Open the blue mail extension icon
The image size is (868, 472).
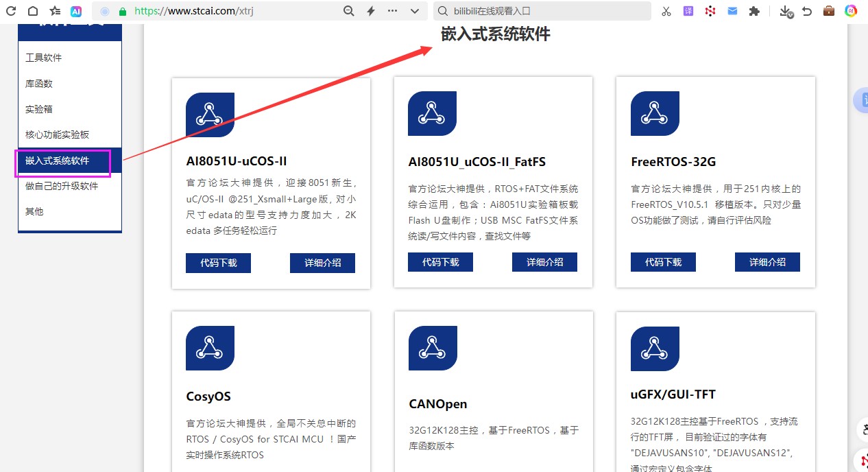click(x=732, y=11)
